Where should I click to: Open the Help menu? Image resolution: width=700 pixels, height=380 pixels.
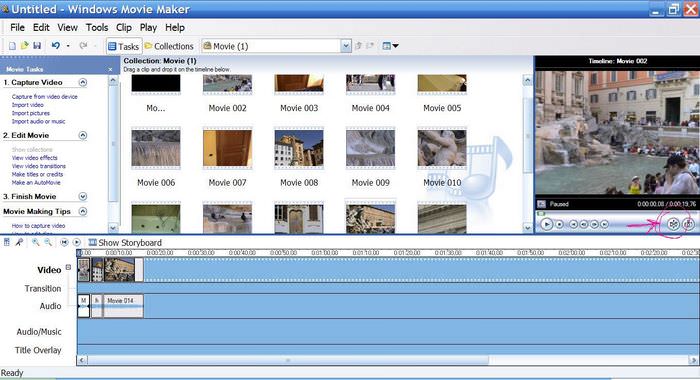[x=175, y=28]
